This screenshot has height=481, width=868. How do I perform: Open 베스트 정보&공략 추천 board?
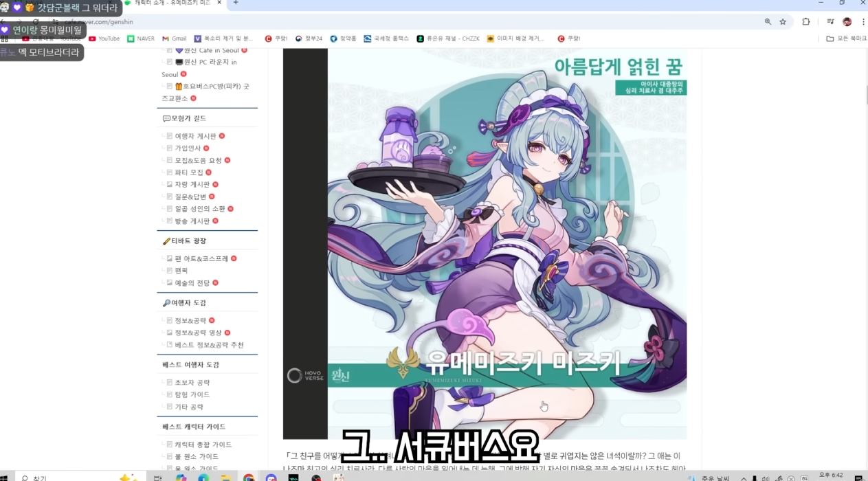[210, 345]
